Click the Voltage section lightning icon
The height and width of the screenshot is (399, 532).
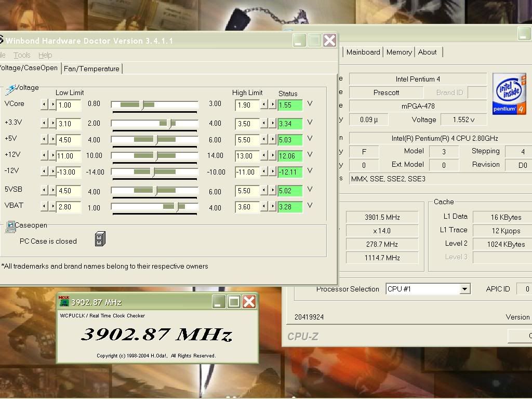pos(10,90)
